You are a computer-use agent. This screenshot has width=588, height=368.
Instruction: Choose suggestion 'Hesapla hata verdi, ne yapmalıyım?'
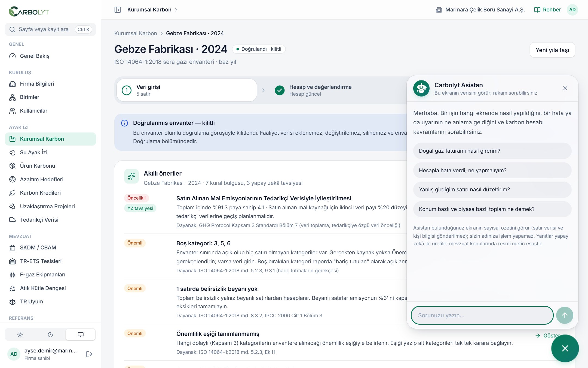[492, 170]
